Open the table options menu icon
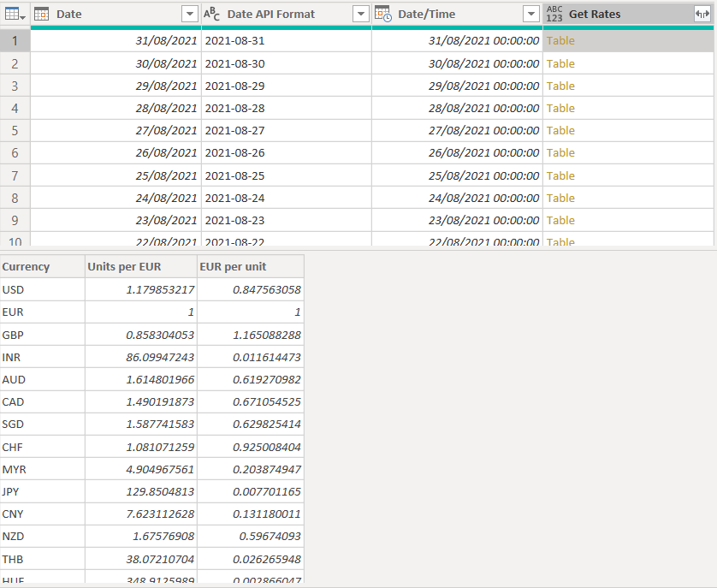Image resolution: width=717 pixels, height=588 pixels. [15, 15]
